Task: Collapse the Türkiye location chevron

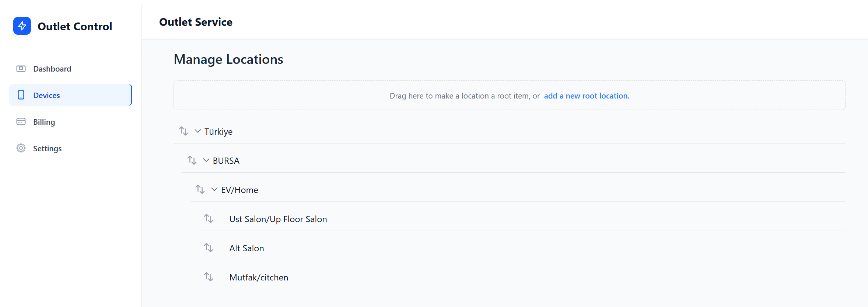Action: click(x=198, y=131)
